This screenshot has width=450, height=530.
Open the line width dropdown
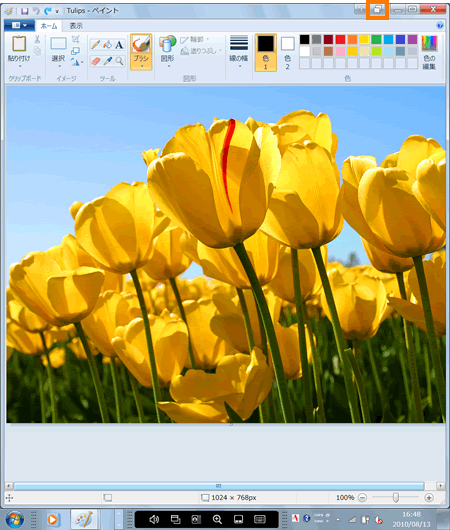239,52
